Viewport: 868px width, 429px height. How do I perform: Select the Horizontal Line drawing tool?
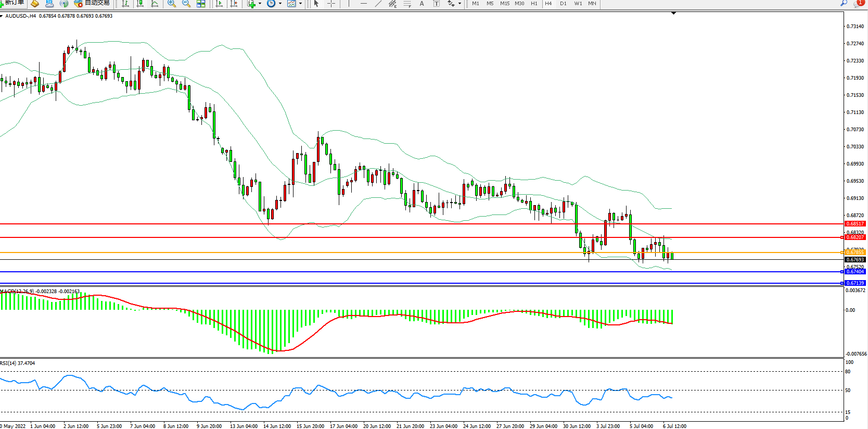[x=364, y=4]
